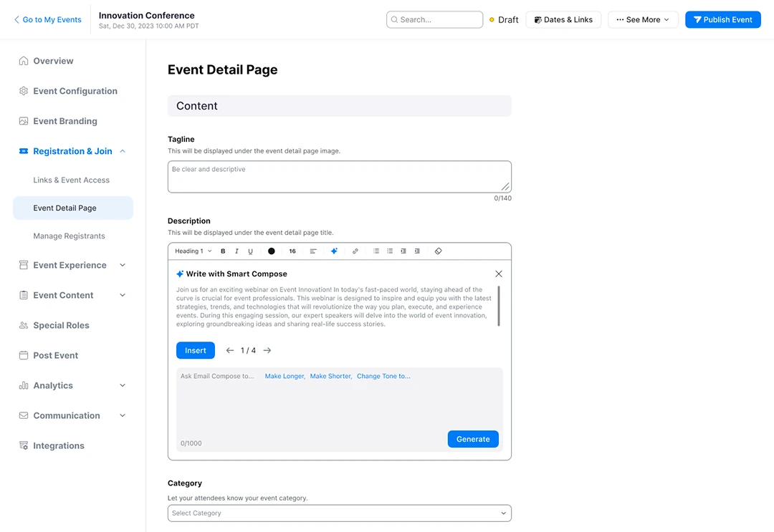Image resolution: width=774 pixels, height=532 pixels.
Task: Open the black text color picker
Action: pos(272,251)
